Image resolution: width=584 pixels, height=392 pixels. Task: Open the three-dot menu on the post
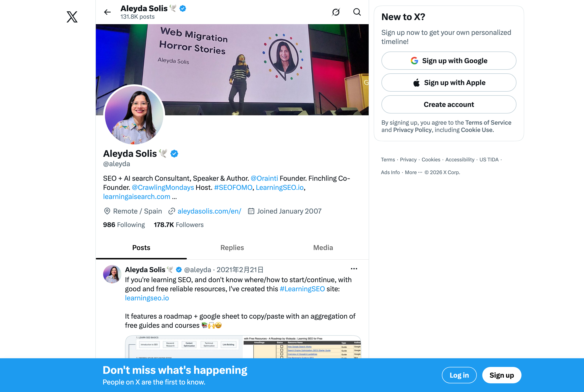tap(354, 269)
